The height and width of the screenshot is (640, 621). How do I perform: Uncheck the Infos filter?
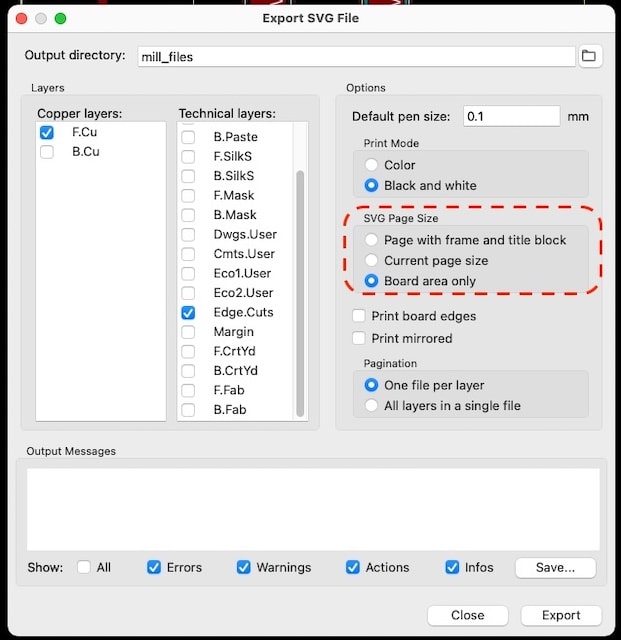pyautogui.click(x=452, y=567)
